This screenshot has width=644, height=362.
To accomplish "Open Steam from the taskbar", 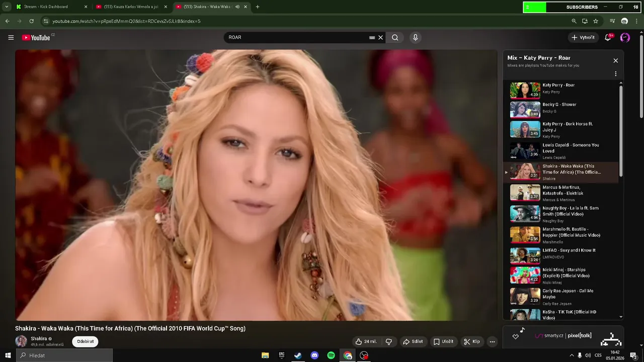I will pyautogui.click(x=298, y=355).
